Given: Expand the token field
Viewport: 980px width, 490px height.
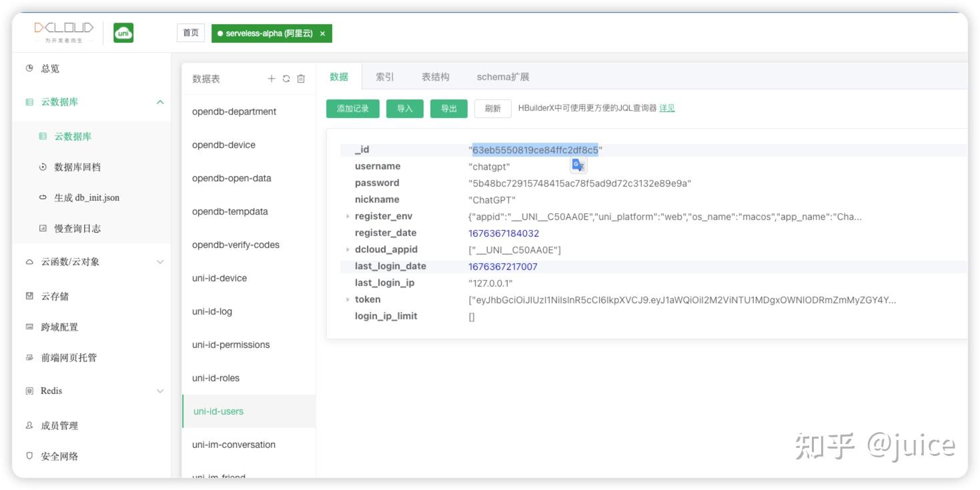Looking at the screenshot, I should tap(348, 299).
